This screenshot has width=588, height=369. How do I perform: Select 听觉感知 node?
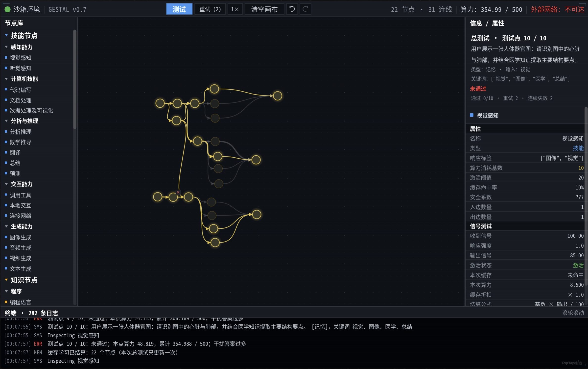click(x=20, y=68)
